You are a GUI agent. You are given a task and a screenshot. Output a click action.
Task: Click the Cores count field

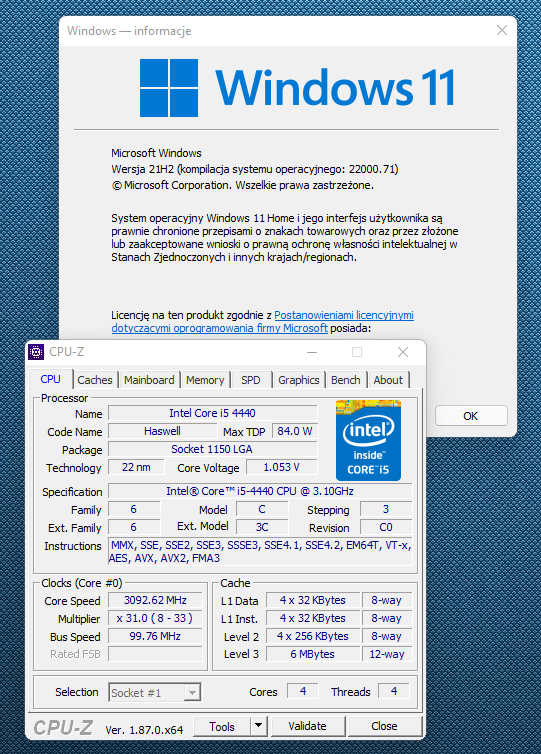[x=303, y=691]
